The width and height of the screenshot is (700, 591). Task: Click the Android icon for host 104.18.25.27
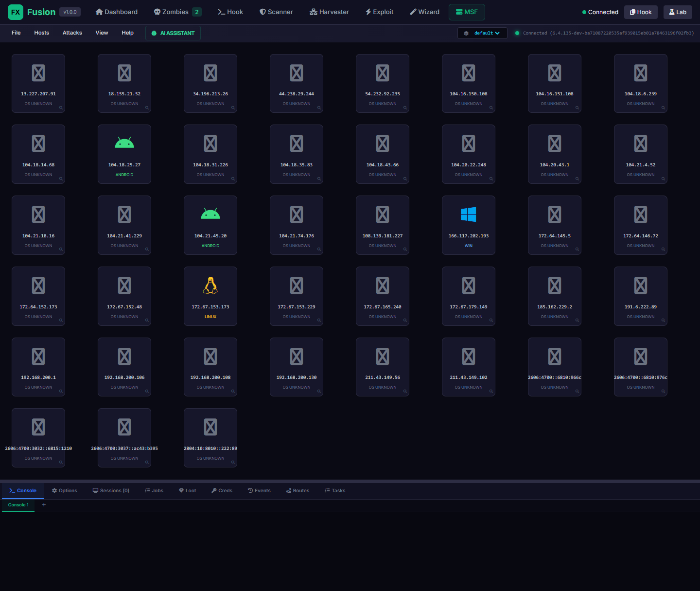click(124, 143)
